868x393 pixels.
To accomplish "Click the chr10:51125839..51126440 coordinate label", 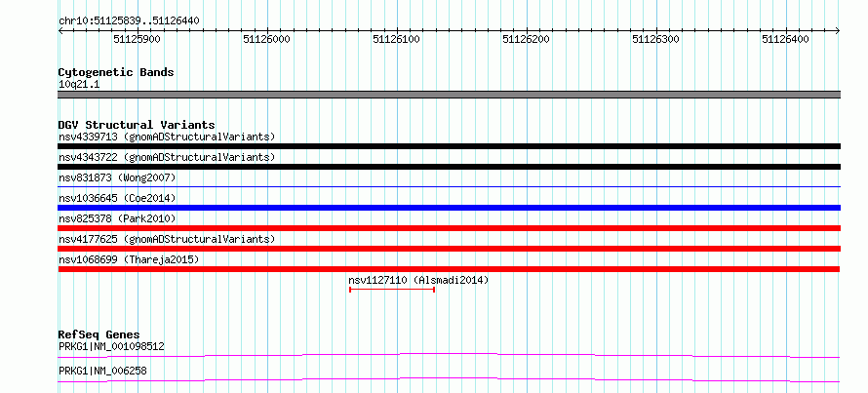I will point(129,21).
